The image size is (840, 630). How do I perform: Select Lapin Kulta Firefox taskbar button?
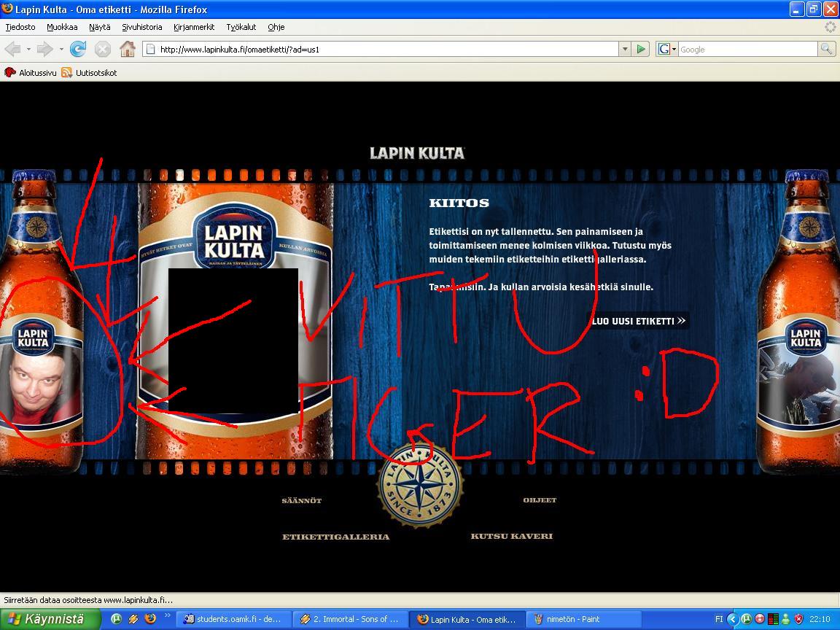(x=467, y=619)
